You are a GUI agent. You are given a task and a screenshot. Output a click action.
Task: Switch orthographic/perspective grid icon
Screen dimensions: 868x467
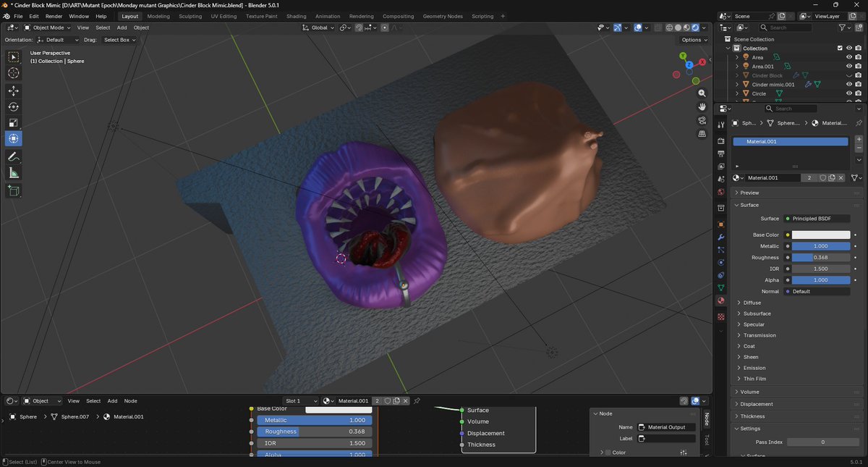tap(702, 134)
